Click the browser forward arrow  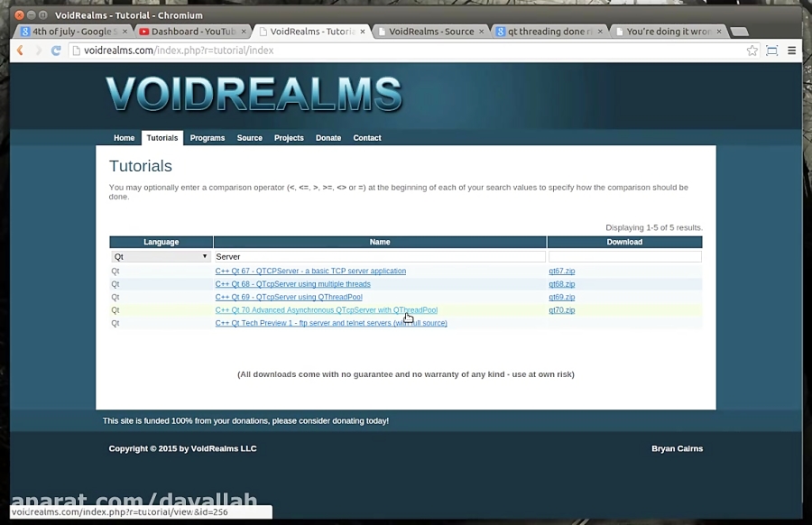coord(38,51)
